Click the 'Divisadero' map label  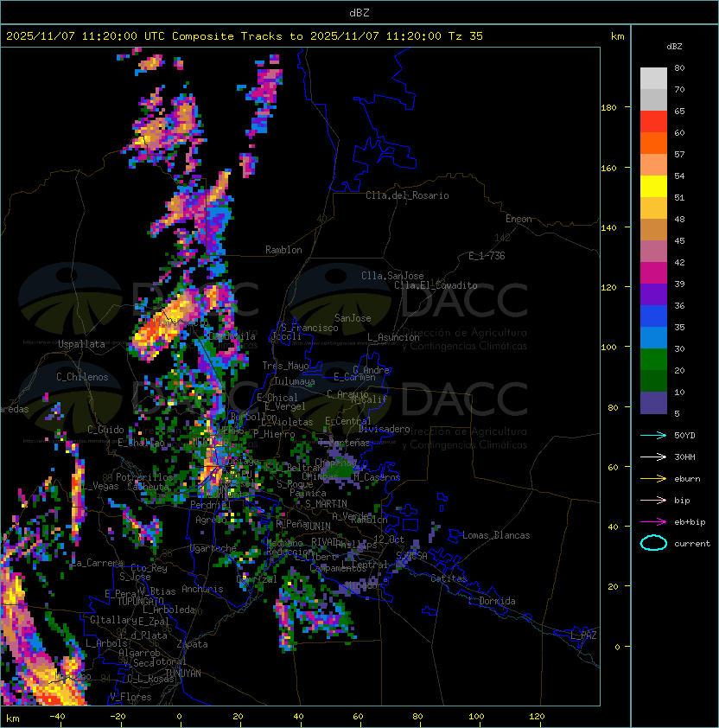tap(385, 429)
